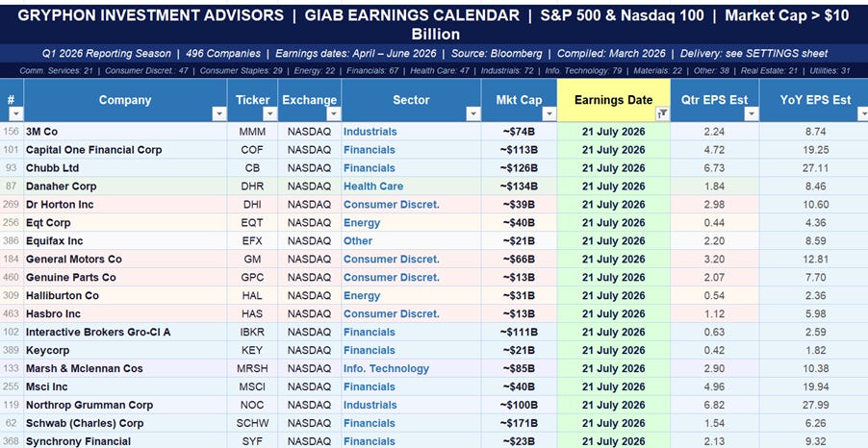Select Qtr EPS Est value 6.73
The image size is (868, 448).
(x=715, y=168)
